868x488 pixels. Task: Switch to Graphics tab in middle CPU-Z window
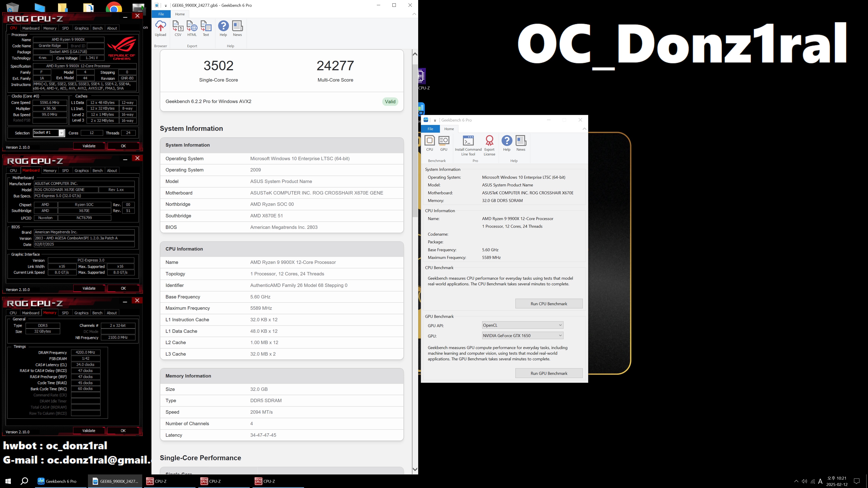click(x=82, y=171)
